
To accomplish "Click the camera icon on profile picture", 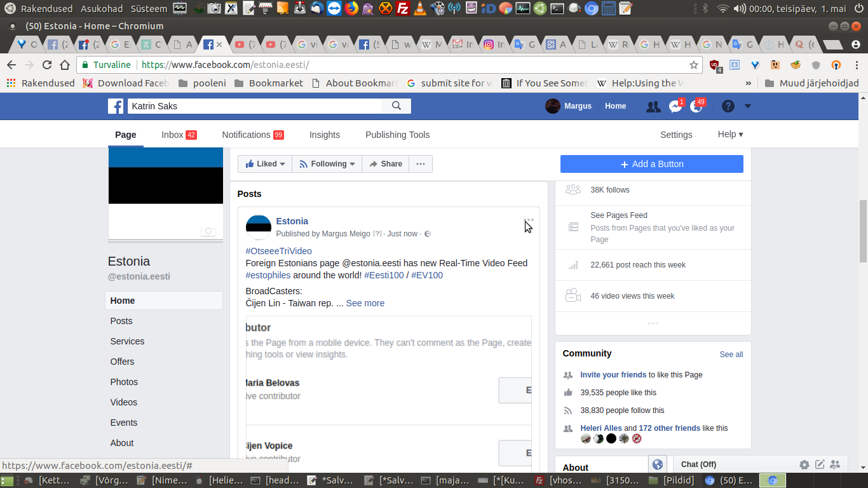I will (208, 231).
